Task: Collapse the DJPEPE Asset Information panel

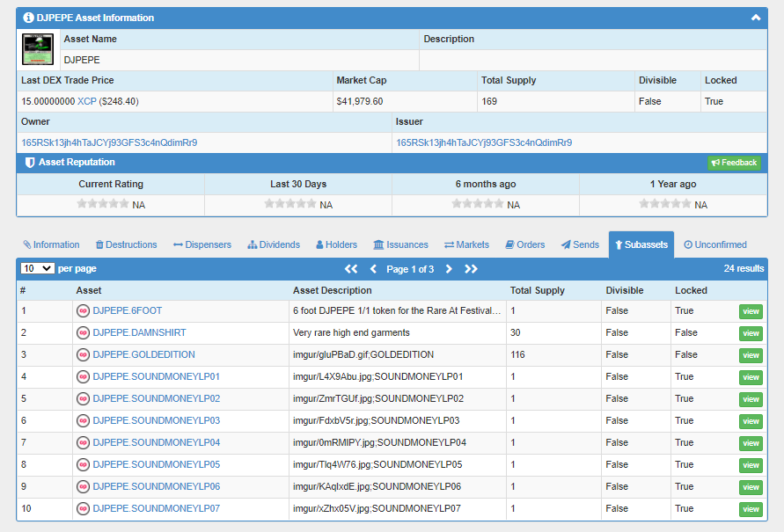Action: (755, 18)
